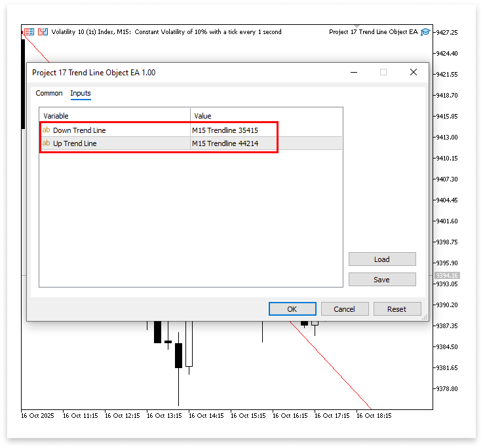Save the input set with the Save button
Viewport: 483px width, 448px height.
point(382,280)
